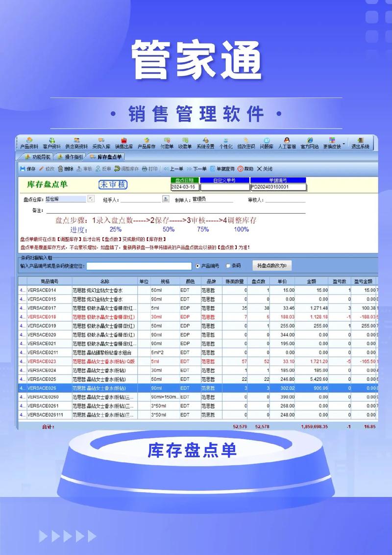392x555 pixels.
Task: Open 单据查询 document search
Action: [222, 169]
